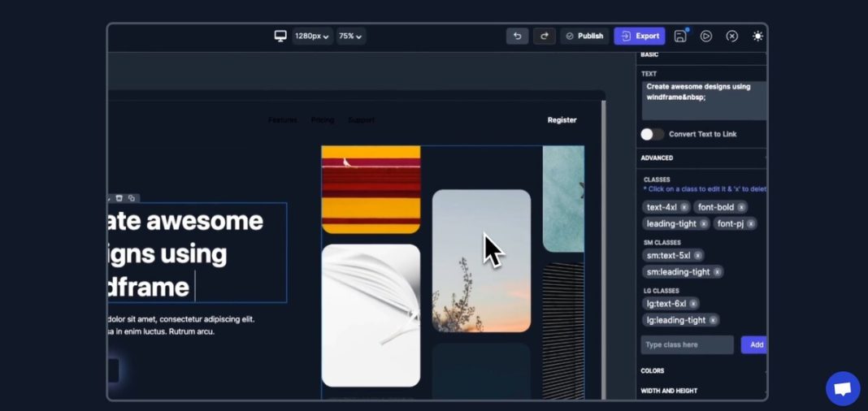
Task: Click the undo arrow button
Action: click(517, 36)
